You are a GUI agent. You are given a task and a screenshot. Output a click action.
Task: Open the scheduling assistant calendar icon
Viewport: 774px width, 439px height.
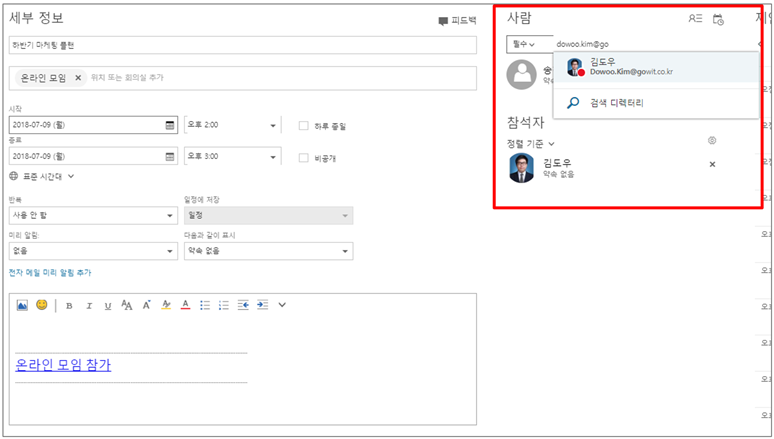(x=718, y=19)
